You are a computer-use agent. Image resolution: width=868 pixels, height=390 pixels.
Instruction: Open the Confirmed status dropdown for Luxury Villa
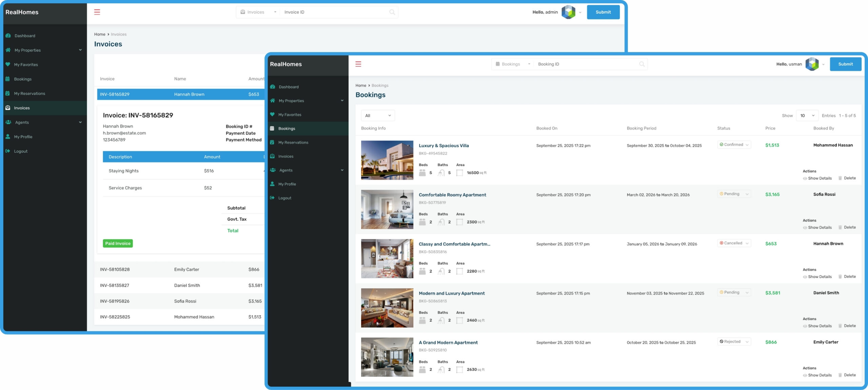734,145
